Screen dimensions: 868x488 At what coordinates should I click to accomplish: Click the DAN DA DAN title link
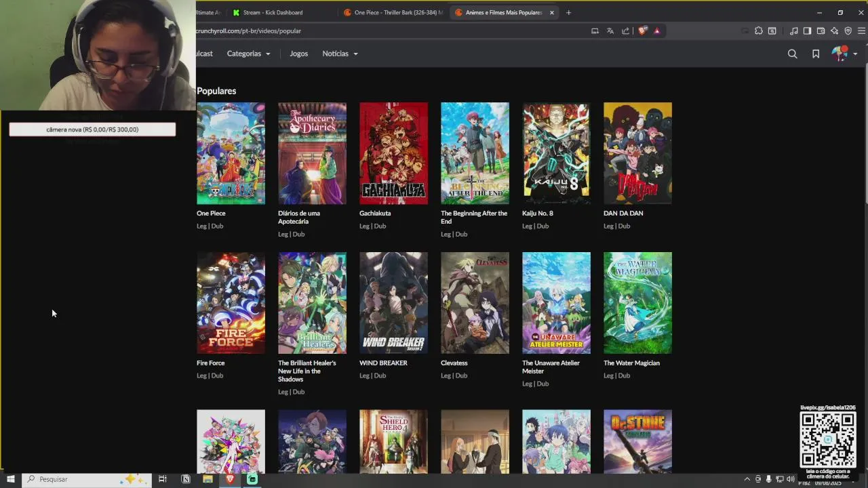623,213
